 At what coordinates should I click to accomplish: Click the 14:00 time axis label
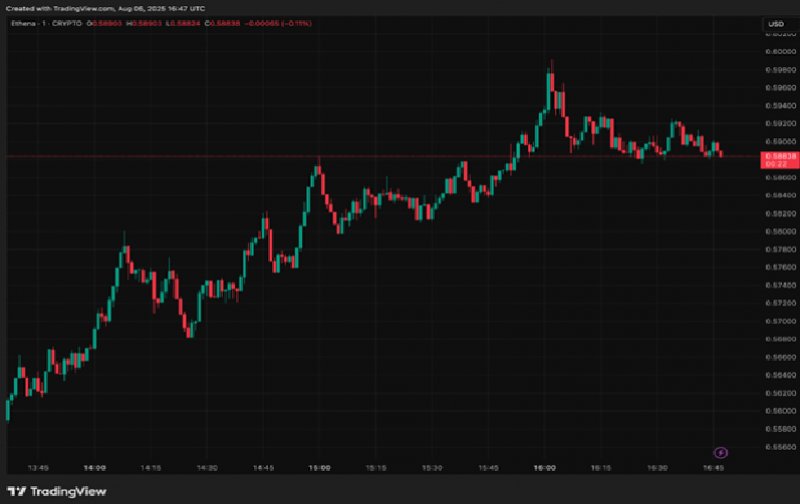(94, 468)
